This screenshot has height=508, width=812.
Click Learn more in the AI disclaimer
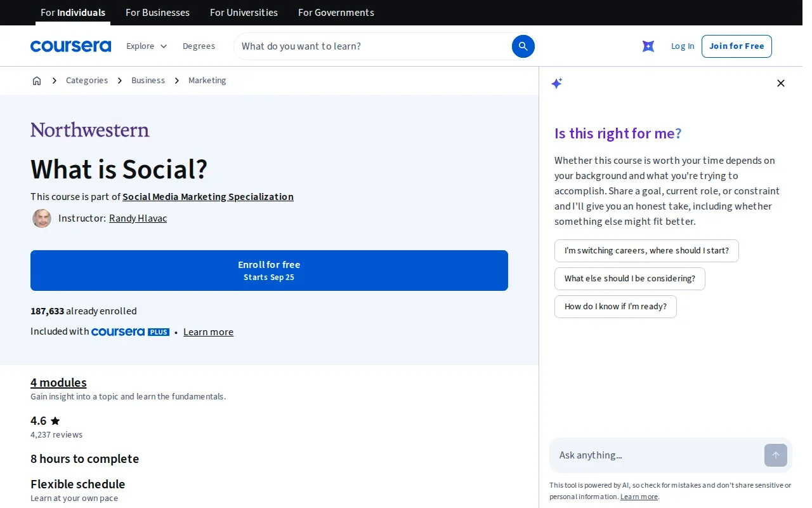pyautogui.click(x=639, y=497)
